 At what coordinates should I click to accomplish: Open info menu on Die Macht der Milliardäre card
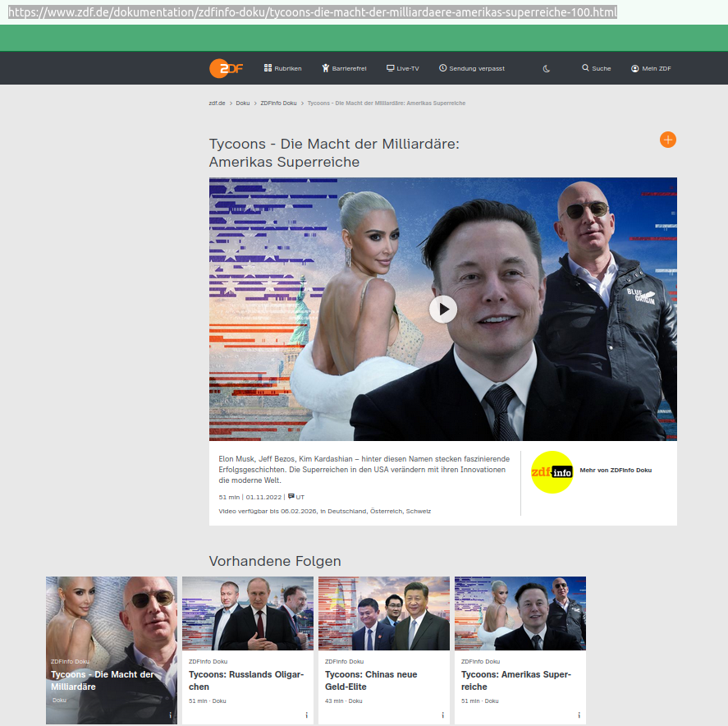(171, 715)
